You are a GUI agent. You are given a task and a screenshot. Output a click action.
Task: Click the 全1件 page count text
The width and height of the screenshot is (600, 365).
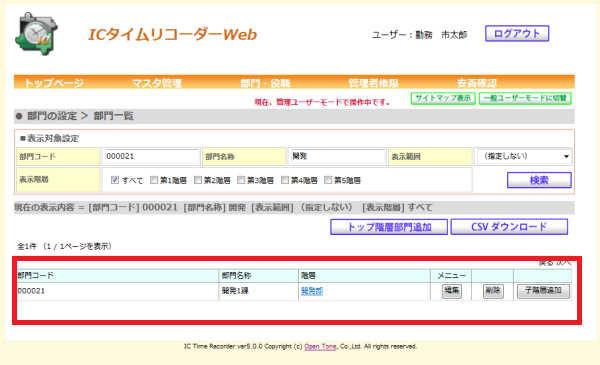(65, 246)
